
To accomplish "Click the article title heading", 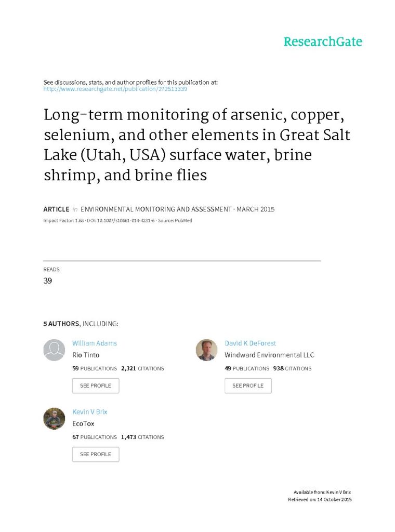I will (197, 145).
